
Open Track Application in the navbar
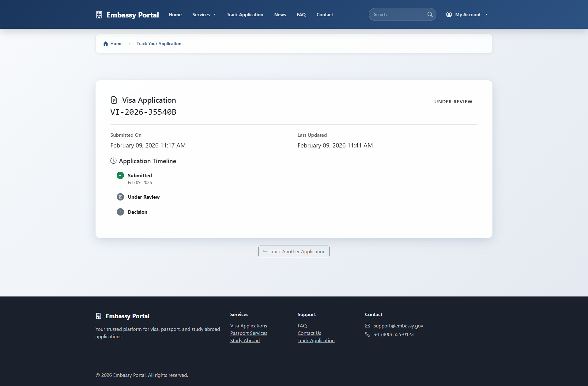tap(245, 14)
